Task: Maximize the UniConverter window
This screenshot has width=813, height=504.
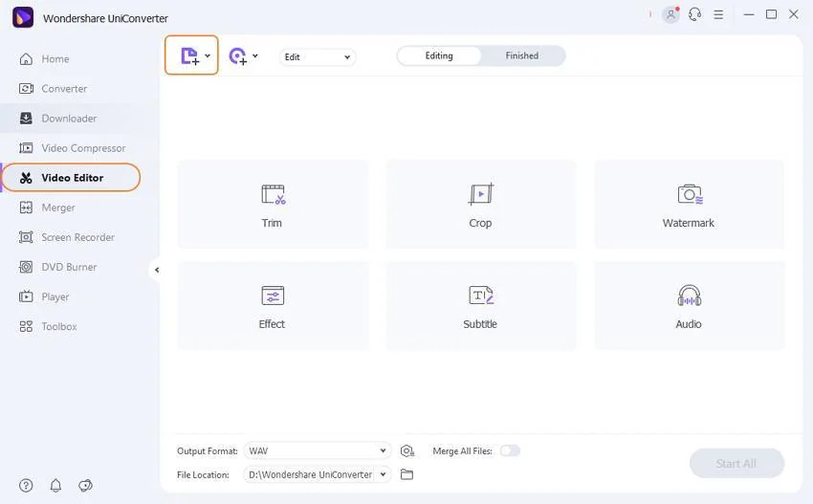Action: click(x=771, y=14)
